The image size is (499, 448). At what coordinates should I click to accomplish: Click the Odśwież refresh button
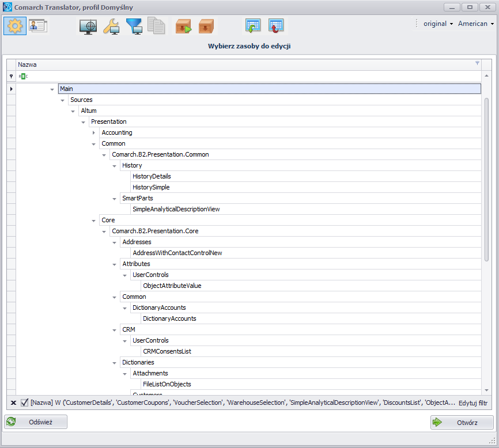[x=36, y=422]
